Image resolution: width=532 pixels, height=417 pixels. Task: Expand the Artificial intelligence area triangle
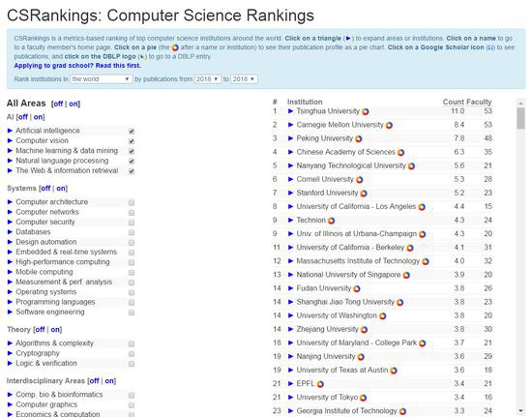tap(10, 131)
